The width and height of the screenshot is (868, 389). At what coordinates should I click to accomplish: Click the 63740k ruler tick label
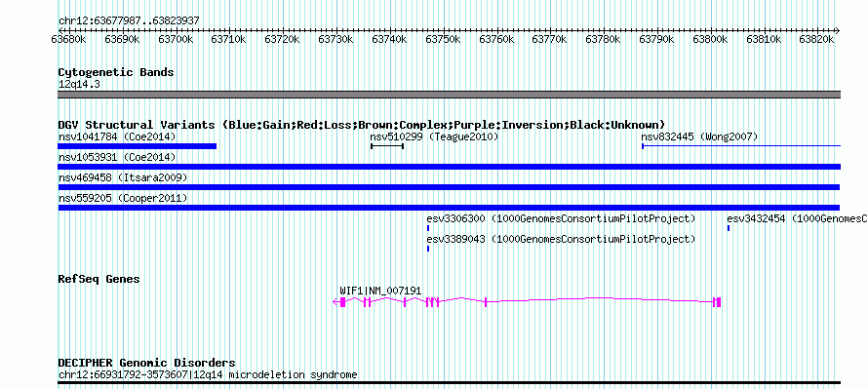[389, 39]
